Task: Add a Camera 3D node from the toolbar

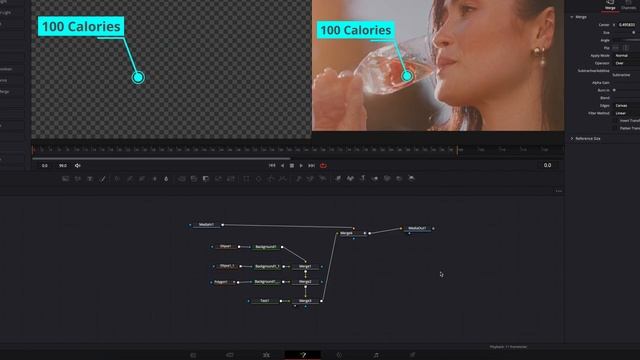Action: coord(387,179)
